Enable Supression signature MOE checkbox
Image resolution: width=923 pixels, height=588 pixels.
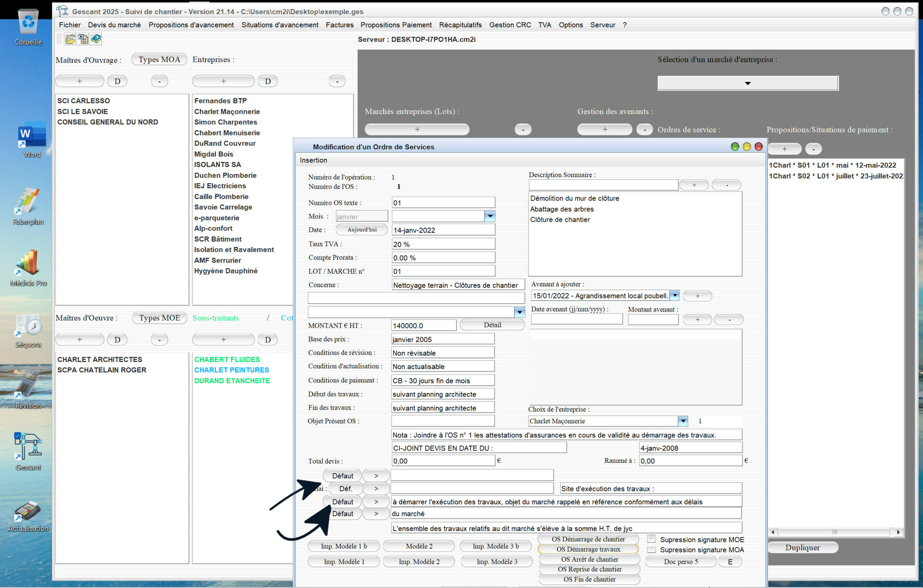coord(651,539)
